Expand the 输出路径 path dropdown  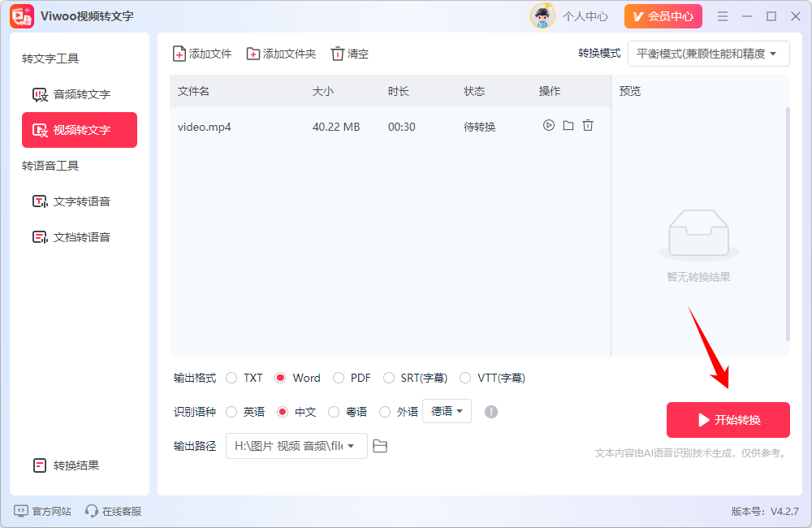[x=296, y=446]
